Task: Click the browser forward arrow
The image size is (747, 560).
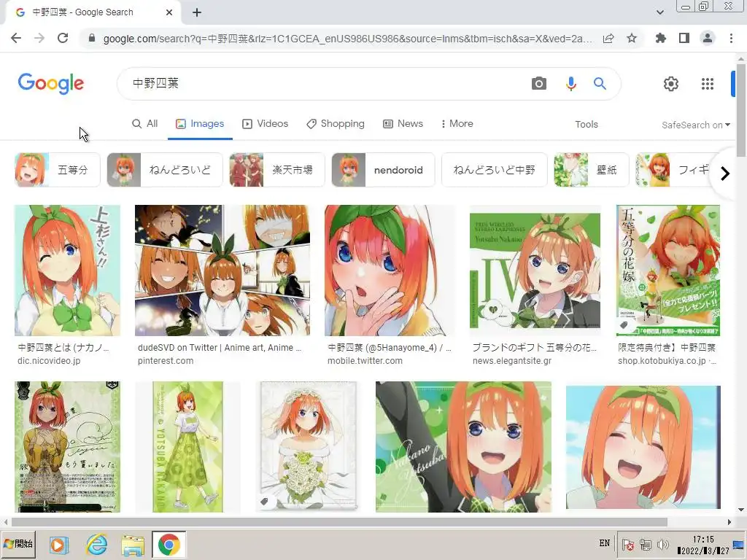Action: tap(39, 38)
